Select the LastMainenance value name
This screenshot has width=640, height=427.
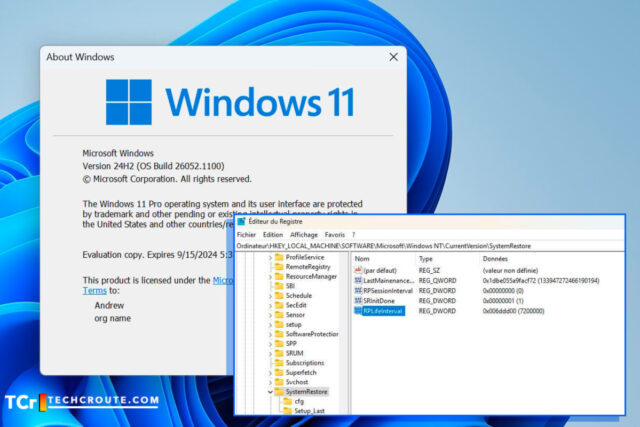389,280
